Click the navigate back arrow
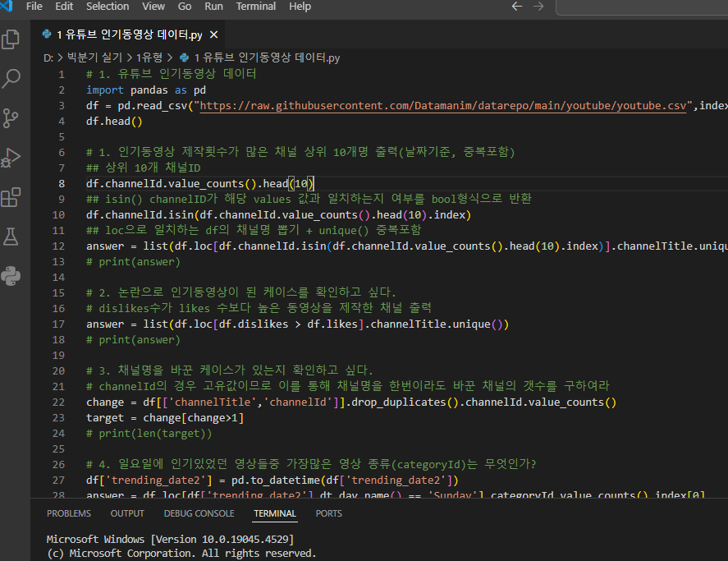Viewport: 728px width, 561px height. [516, 6]
